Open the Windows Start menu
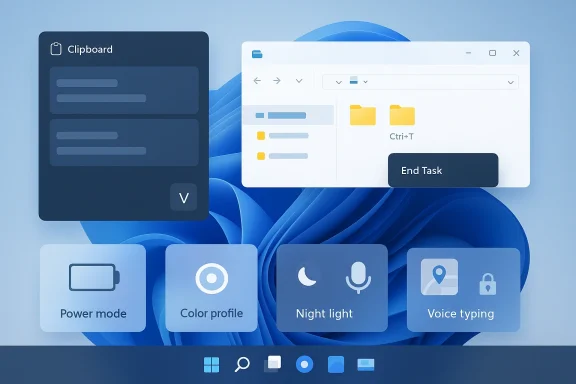Image resolution: width=576 pixels, height=384 pixels. (x=211, y=365)
